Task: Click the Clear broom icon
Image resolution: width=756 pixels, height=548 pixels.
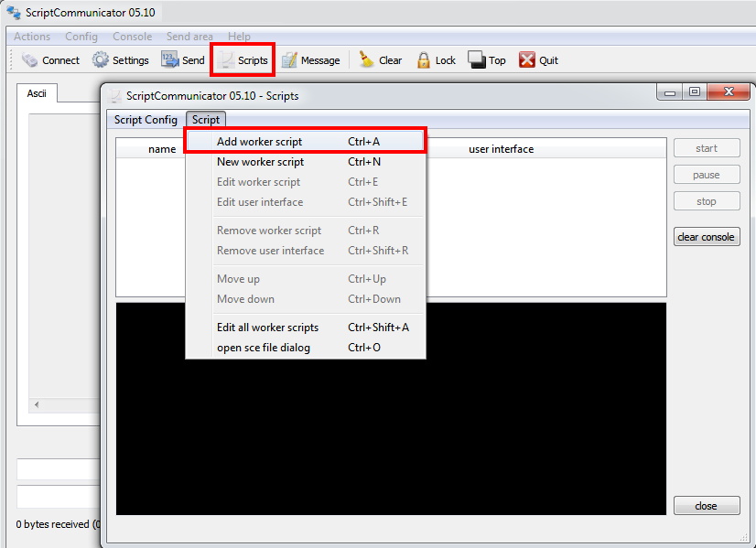Action: 366,60
